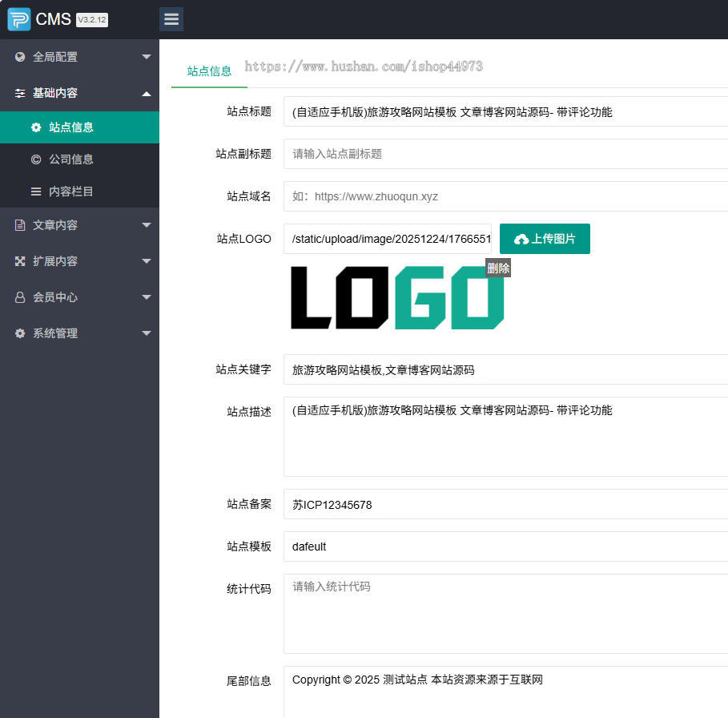The height and width of the screenshot is (718, 728).
Task: Expand the 扩展内容 dropdown arrow
Action: 146,261
